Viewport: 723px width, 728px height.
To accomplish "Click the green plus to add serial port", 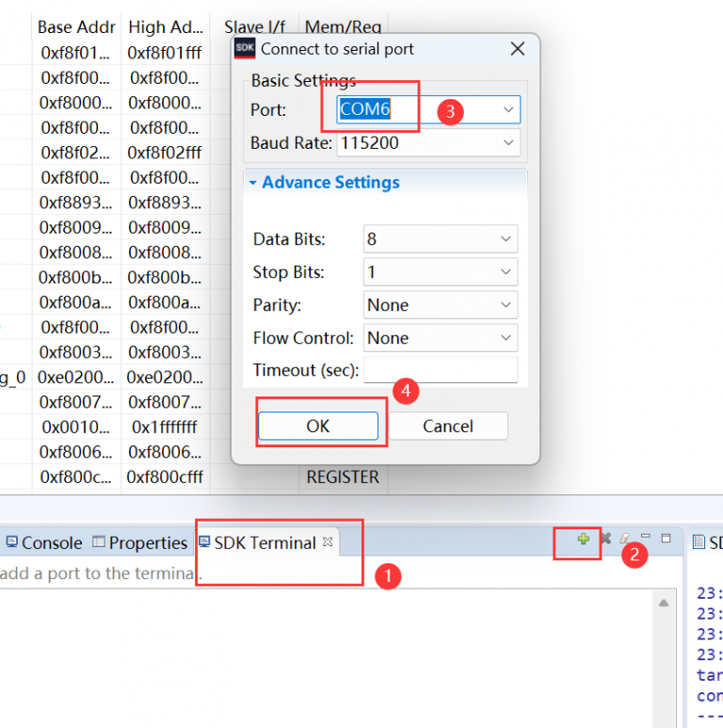I will (584, 539).
